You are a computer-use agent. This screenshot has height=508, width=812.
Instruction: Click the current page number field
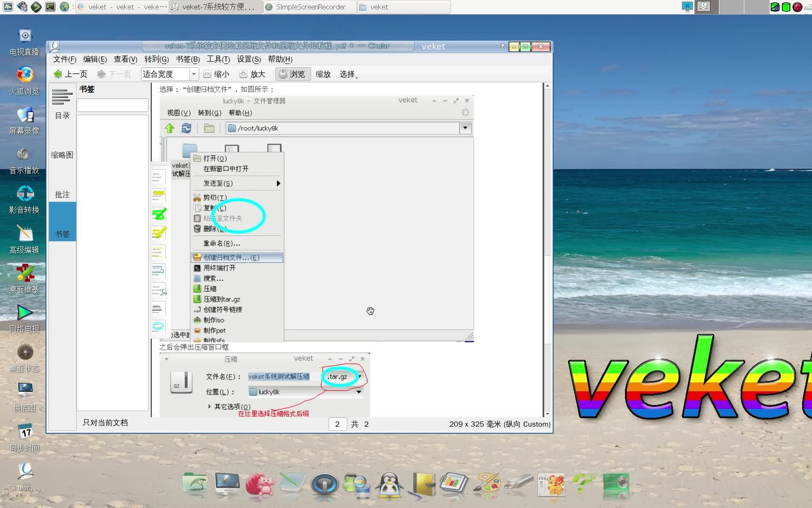click(x=337, y=424)
